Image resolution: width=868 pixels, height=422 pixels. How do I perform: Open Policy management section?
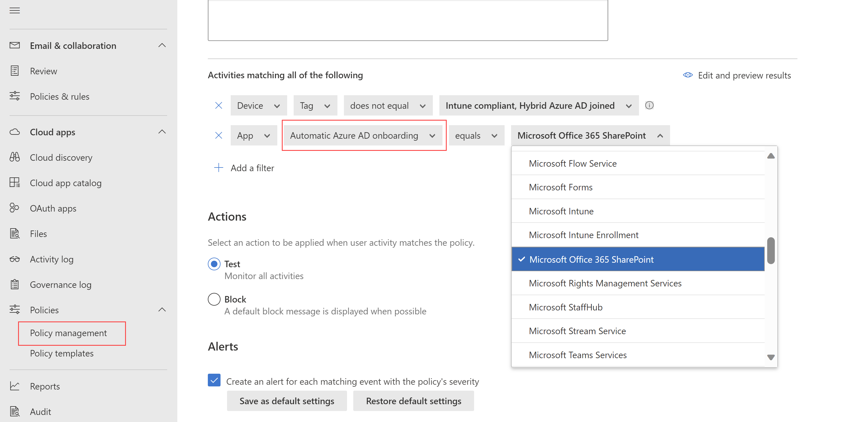(x=68, y=332)
